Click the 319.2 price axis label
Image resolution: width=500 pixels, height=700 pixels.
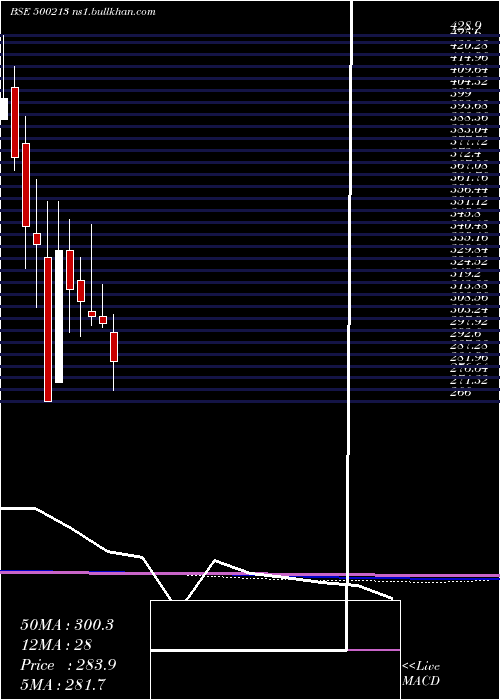[x=465, y=273]
